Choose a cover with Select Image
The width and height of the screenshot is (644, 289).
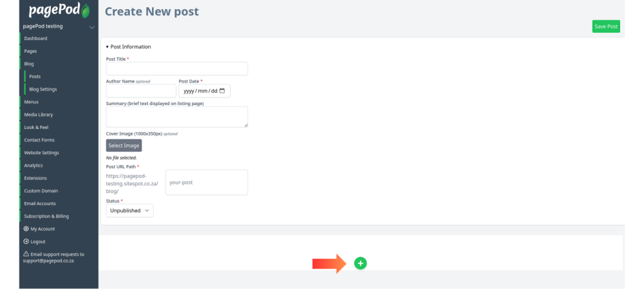(124, 145)
